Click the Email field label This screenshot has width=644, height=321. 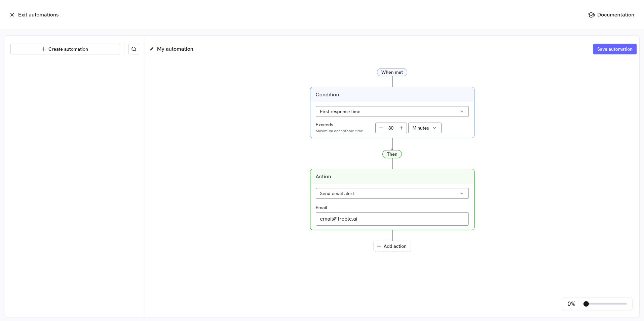coord(321,208)
